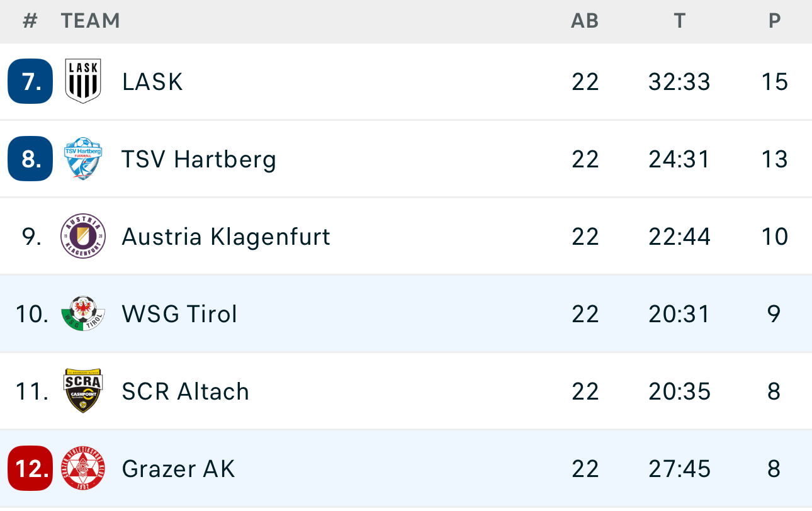Click the blue 7. position badge
Screen dimensions: 812x511
click(30, 81)
